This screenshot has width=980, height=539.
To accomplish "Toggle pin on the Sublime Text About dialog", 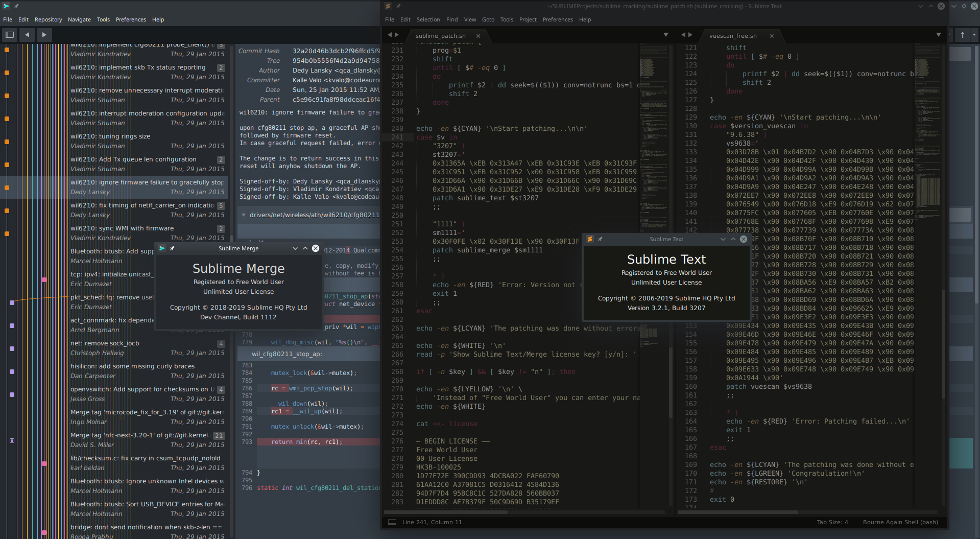I will [x=600, y=239].
